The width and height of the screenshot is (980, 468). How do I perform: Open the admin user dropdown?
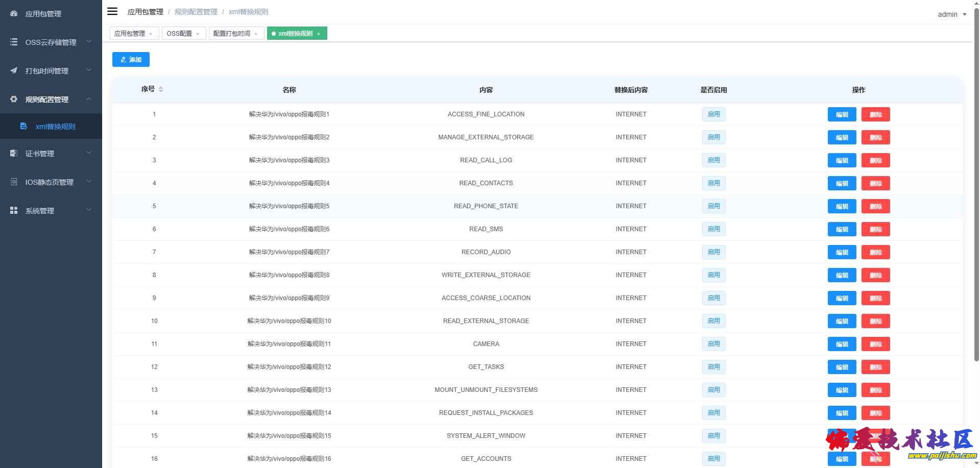[951, 14]
